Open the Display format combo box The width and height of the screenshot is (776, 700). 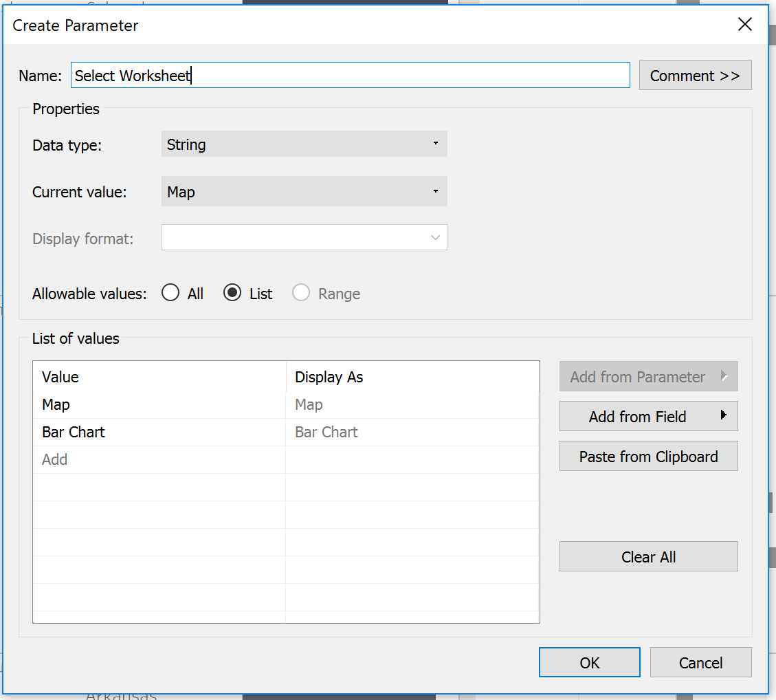[x=304, y=238]
